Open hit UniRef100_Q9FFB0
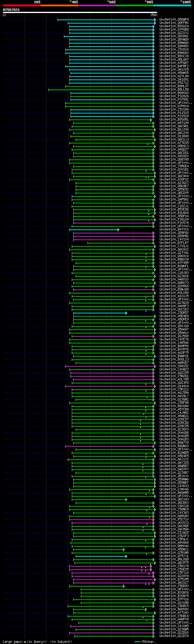This screenshot has height=644, width=194. [x=174, y=23]
